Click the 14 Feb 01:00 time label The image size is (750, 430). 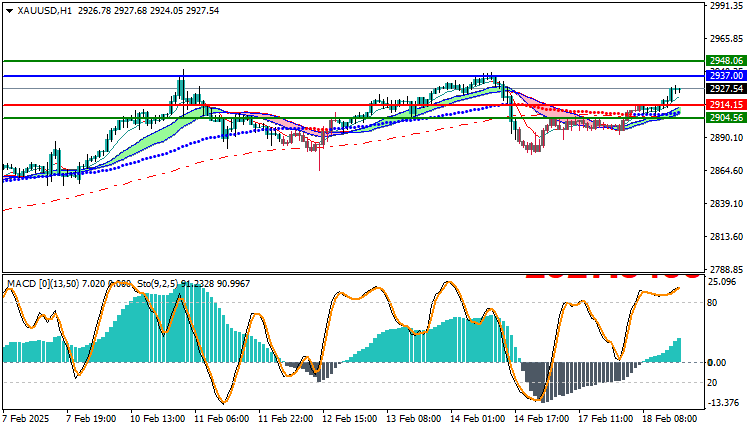tap(477, 419)
